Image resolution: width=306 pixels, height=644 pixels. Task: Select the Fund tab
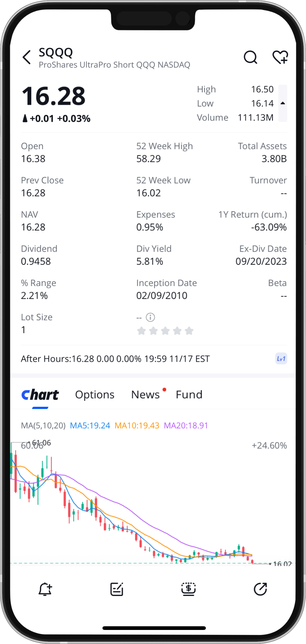click(x=189, y=395)
